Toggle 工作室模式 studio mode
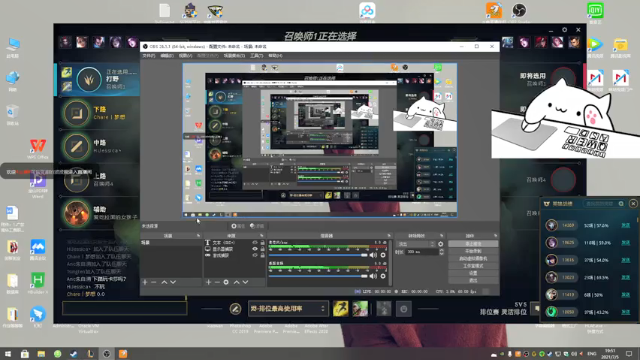The image size is (640, 360). click(x=473, y=266)
